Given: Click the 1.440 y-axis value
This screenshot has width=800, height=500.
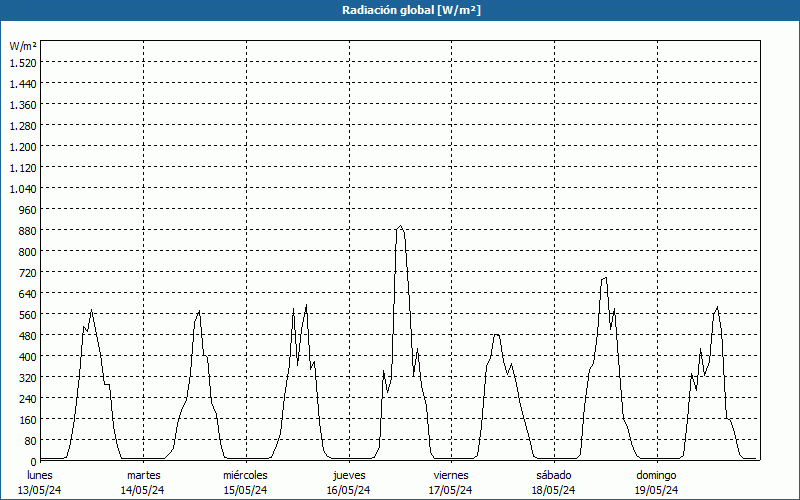Looking at the screenshot, I should coord(23,84).
